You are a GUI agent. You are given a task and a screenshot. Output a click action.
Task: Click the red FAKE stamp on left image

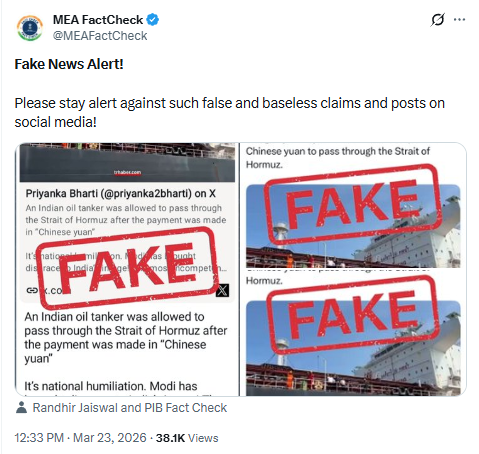(x=127, y=268)
